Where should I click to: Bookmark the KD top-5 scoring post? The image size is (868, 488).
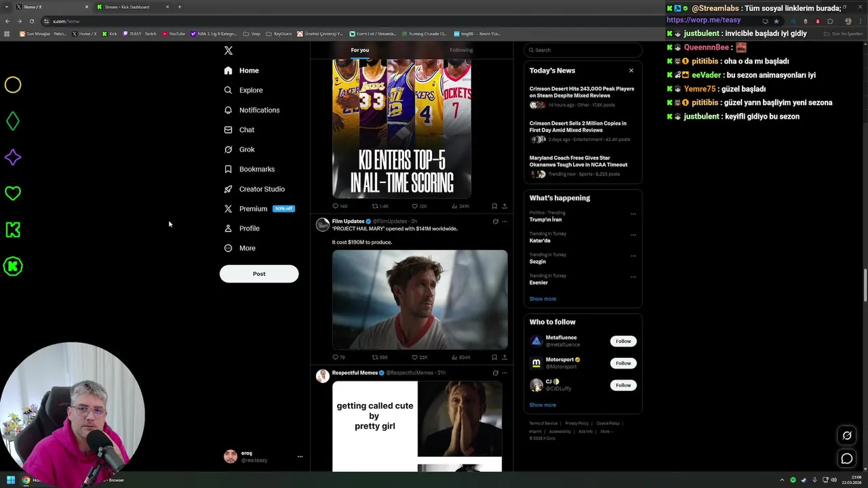click(x=494, y=206)
